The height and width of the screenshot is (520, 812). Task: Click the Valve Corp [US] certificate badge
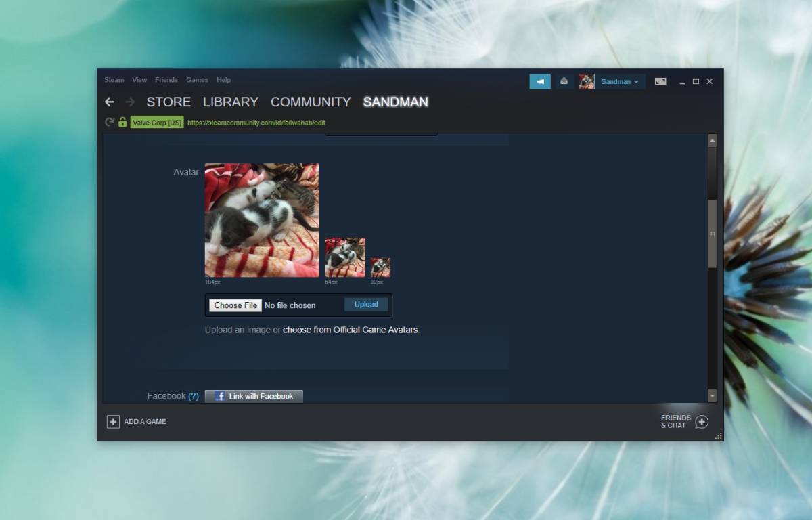[157, 123]
